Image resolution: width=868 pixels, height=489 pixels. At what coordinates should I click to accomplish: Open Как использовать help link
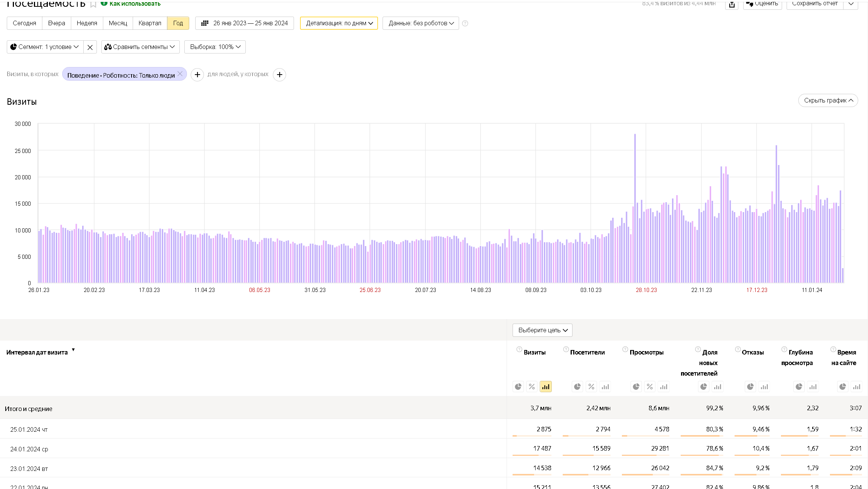[x=135, y=4]
